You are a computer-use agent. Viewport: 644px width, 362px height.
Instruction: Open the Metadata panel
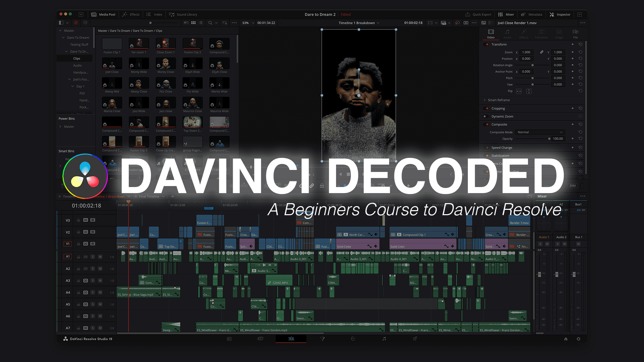click(531, 14)
